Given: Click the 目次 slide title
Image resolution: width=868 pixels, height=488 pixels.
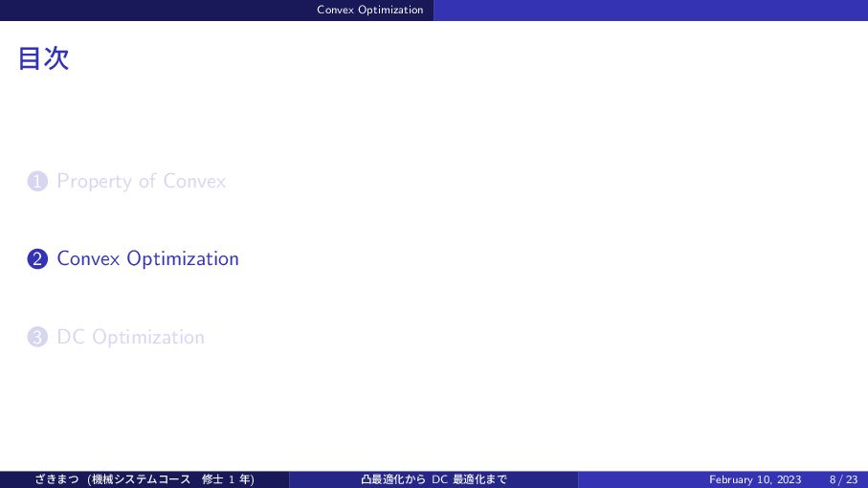Looking at the screenshot, I should click(x=44, y=58).
